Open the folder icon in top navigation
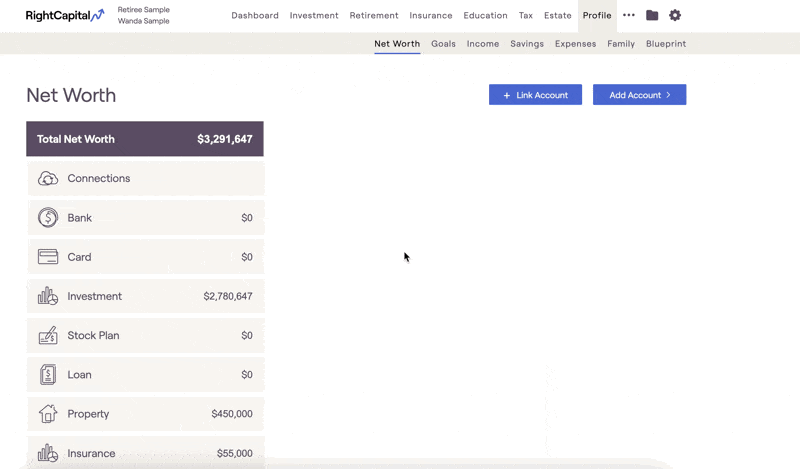 pos(652,15)
